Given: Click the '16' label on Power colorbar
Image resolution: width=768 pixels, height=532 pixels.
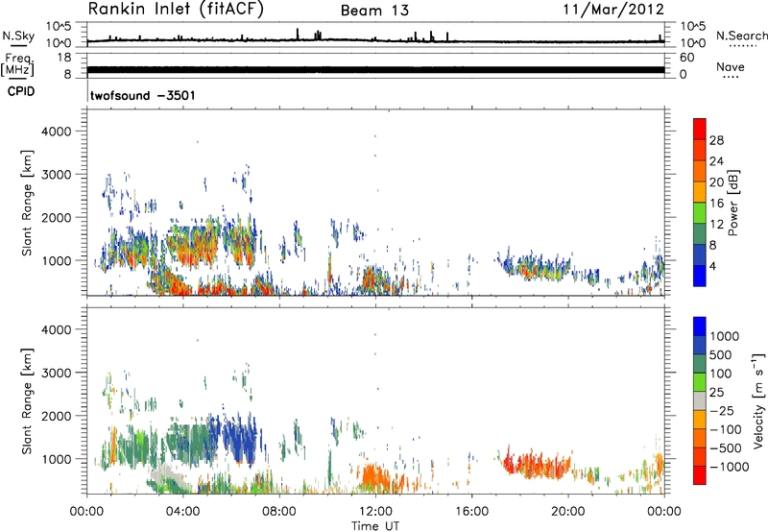Looking at the screenshot, I should tap(716, 204).
